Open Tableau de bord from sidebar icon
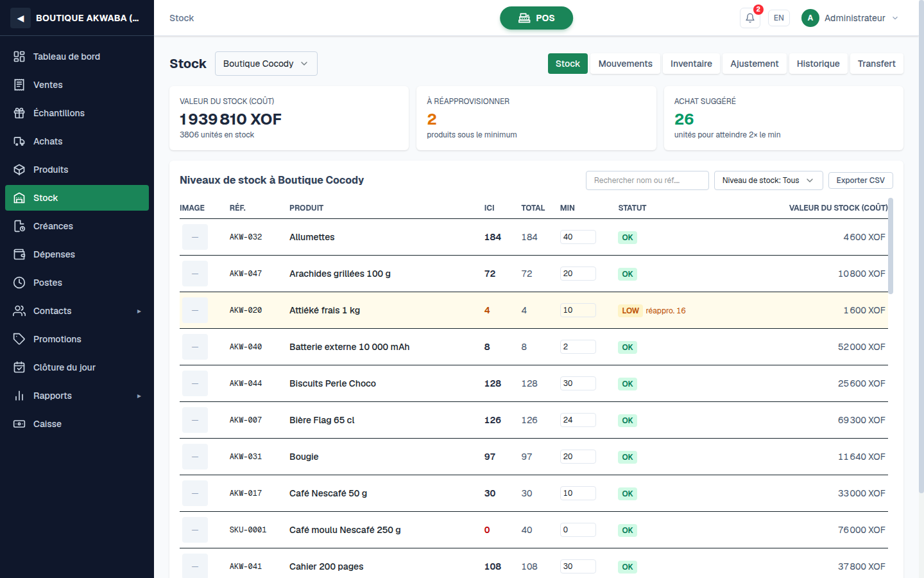Screen dimensions: 924x578 point(19,57)
